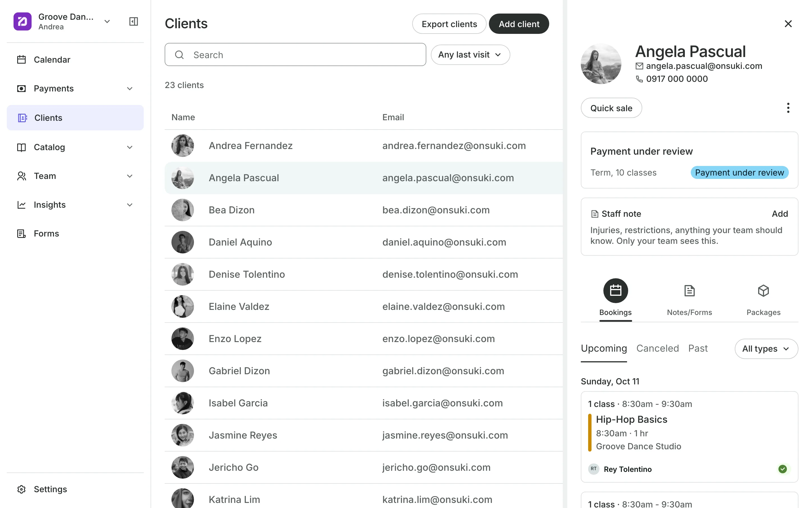Click the Hip-Hop Basics booking title
Screen dimensions: 812x508
pyautogui.click(x=631, y=420)
